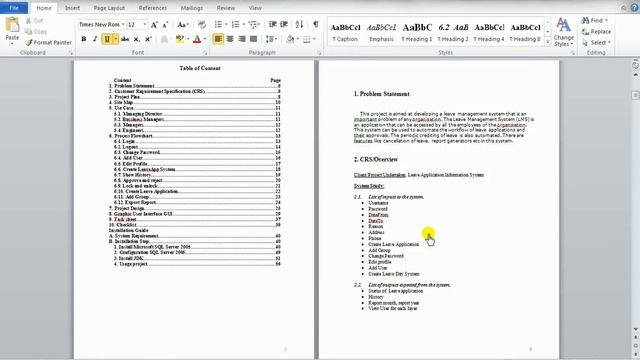Expand the highlight color arrow
This screenshot has height=360, width=640.
tap(188, 39)
